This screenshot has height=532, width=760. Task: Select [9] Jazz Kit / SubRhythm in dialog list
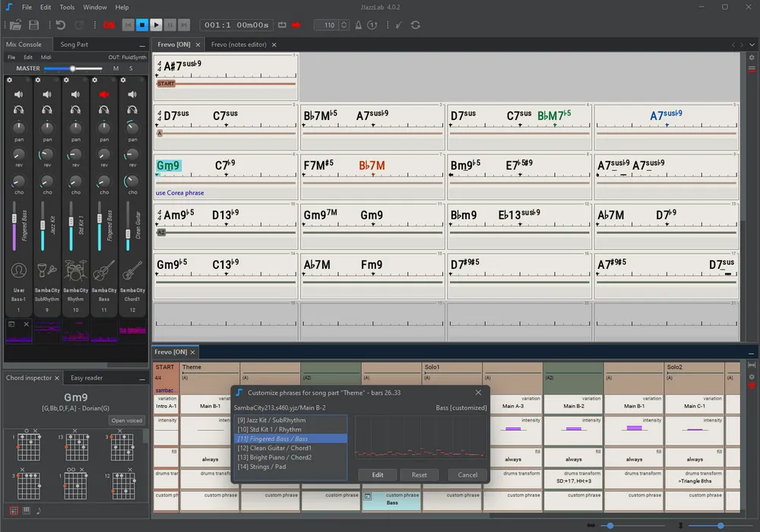click(290, 420)
